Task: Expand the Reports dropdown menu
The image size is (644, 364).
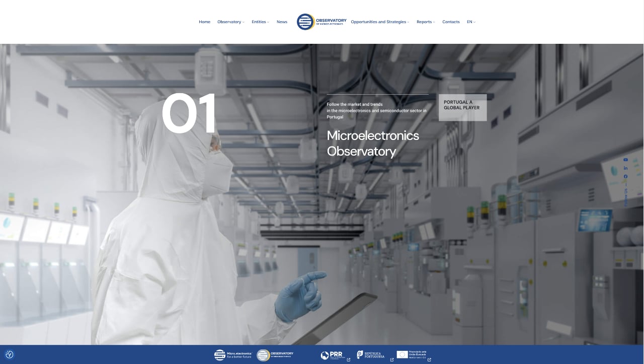Action: pos(426,22)
